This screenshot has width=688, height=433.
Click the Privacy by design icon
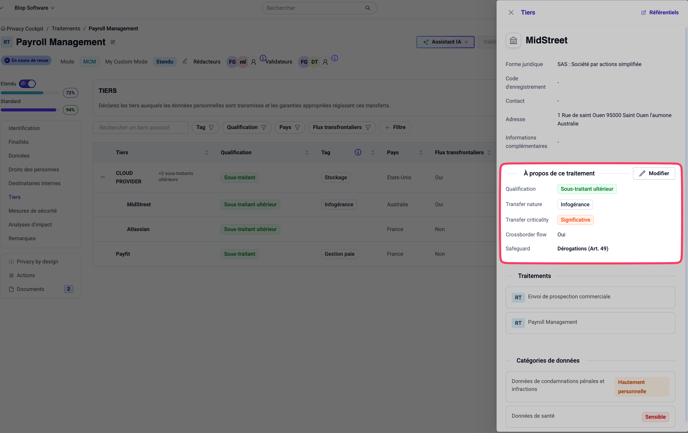(11, 262)
